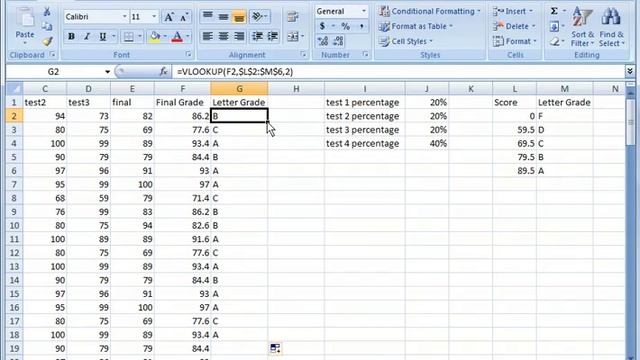Expand the formula bar
Screen dimensions: 640x360
pos(630,72)
